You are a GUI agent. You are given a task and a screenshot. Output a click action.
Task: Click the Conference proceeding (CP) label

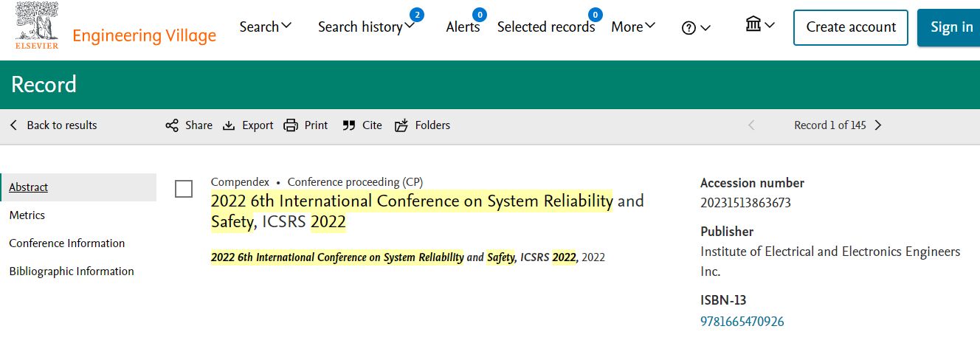[x=356, y=181]
